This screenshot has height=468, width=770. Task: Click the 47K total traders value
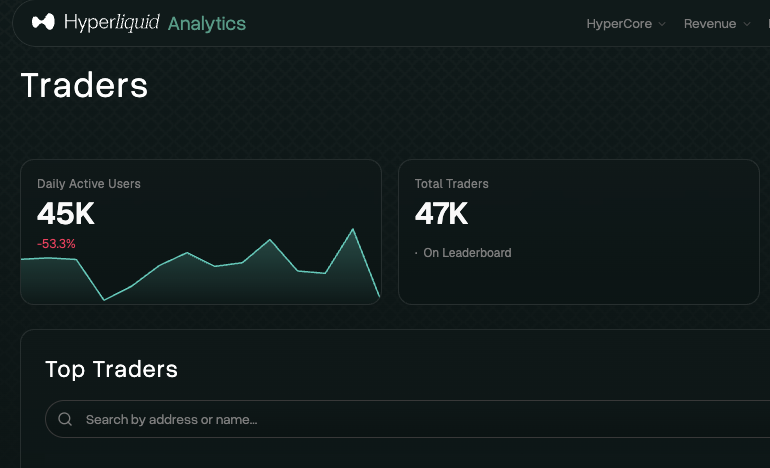tap(441, 214)
